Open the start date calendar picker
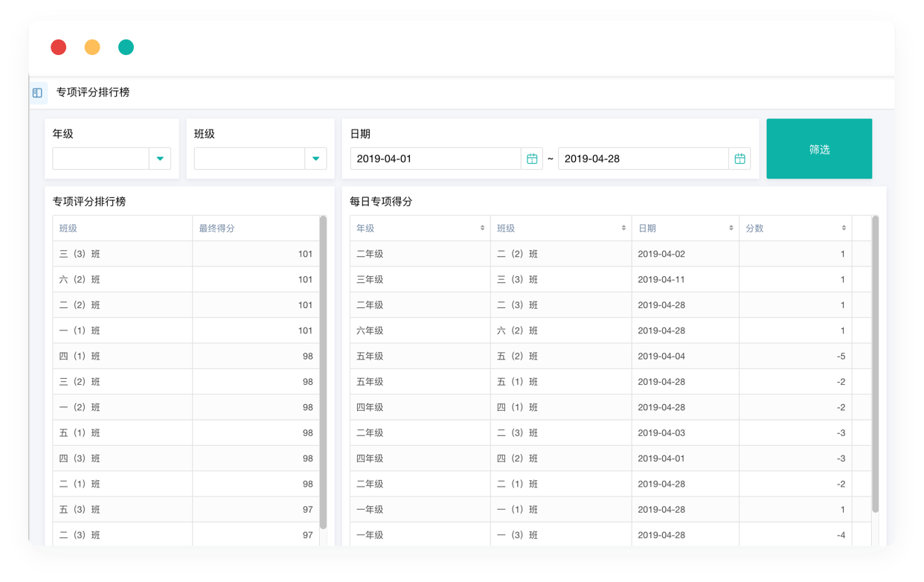 532,159
